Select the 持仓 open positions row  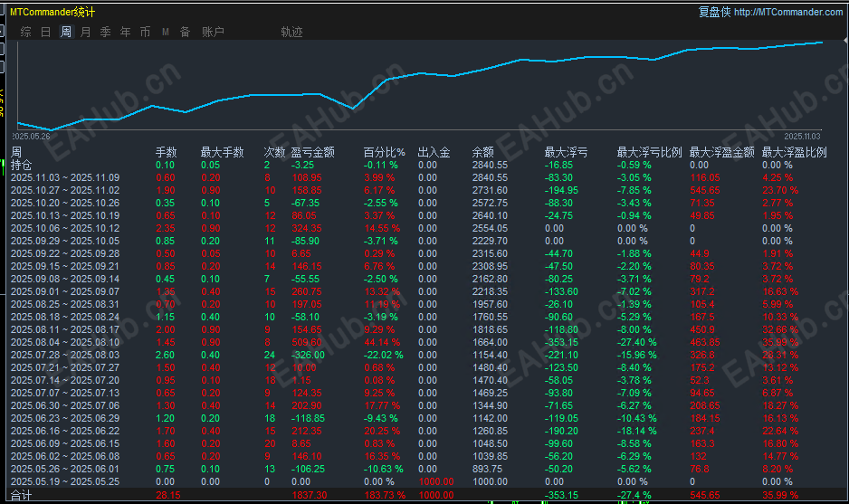coord(425,165)
